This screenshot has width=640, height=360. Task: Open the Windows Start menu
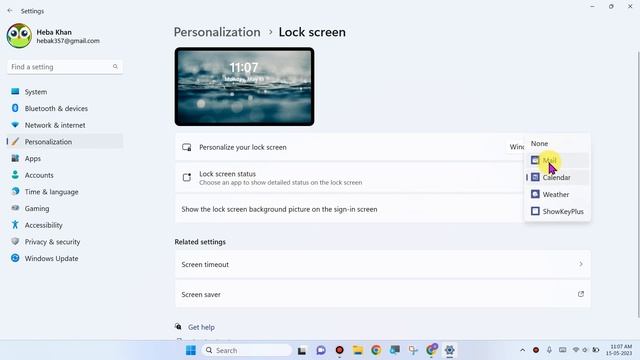[191, 350]
